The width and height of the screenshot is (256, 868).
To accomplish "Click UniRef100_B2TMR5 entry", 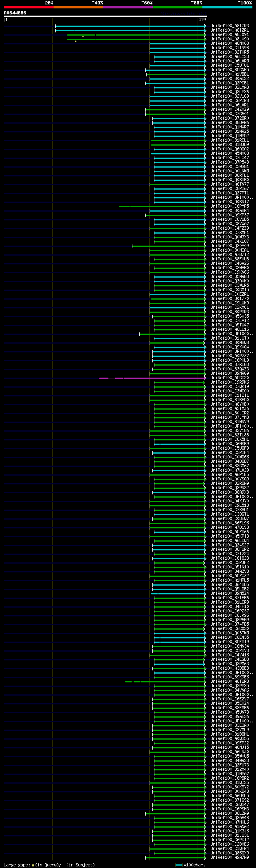I will click(x=230, y=52).
